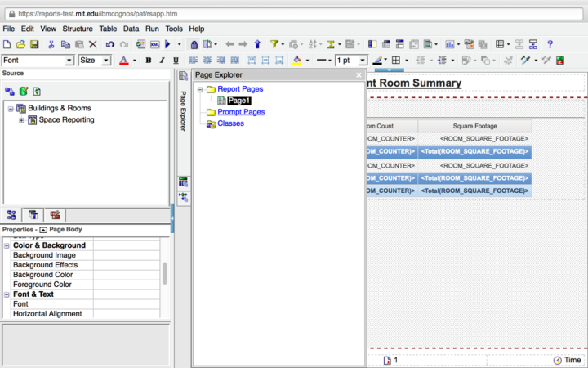Select the Background Color property

[42, 275]
